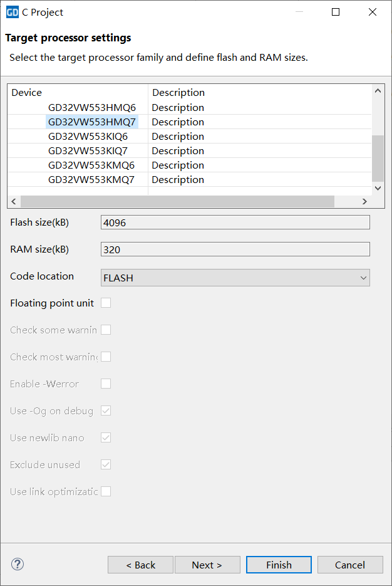The image size is (392, 586).
Task: Select device GD32VW553HMQ6
Action: coord(91,107)
